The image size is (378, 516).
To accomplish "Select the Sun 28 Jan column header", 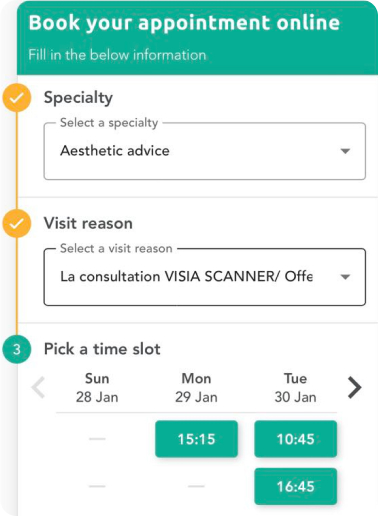I will click(97, 388).
